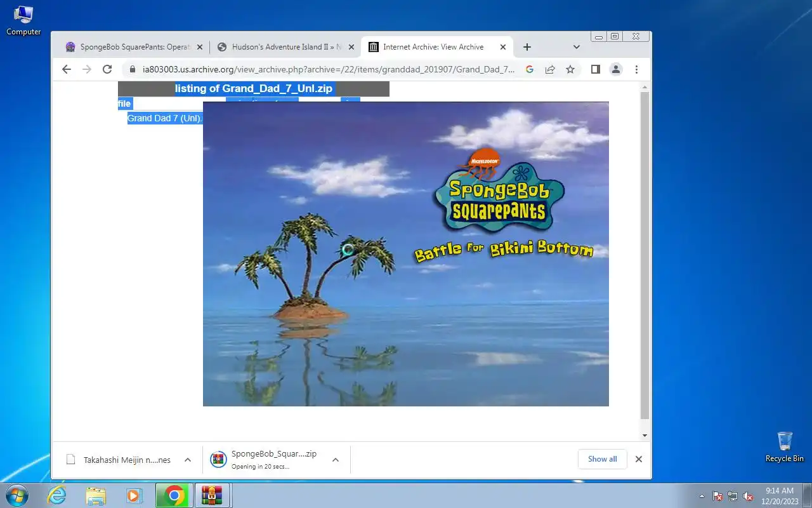Click the network tray icon
This screenshot has width=812, height=508.
(x=733, y=496)
